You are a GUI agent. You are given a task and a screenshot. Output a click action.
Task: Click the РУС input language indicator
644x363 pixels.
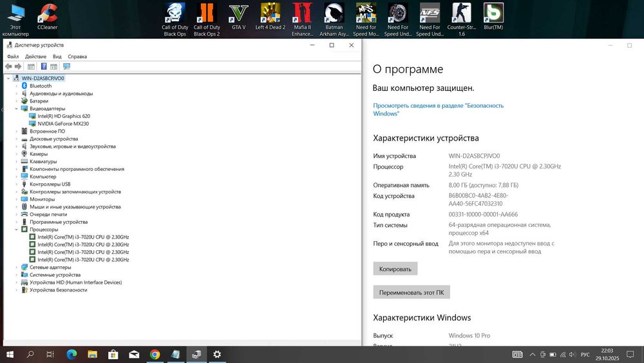[x=585, y=355]
